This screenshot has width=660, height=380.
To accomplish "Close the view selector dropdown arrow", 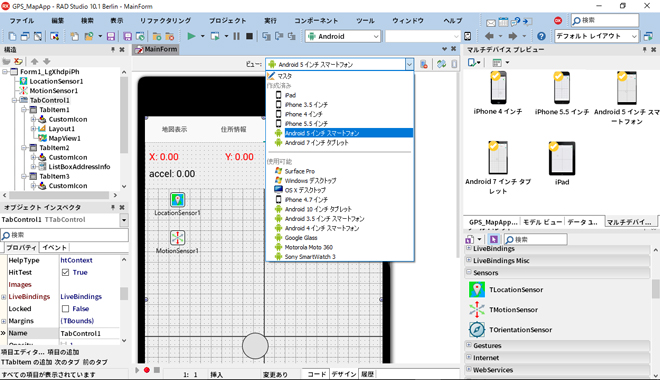I will point(409,64).
